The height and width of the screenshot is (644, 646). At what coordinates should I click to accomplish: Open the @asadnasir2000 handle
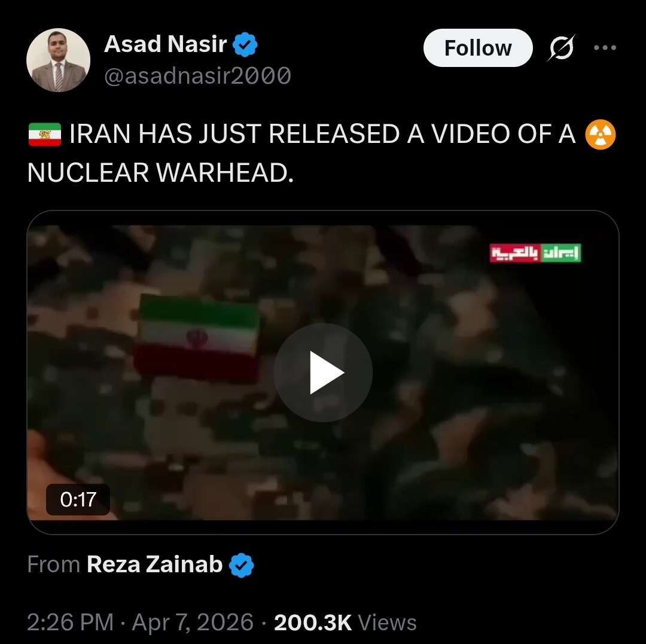[x=197, y=76]
